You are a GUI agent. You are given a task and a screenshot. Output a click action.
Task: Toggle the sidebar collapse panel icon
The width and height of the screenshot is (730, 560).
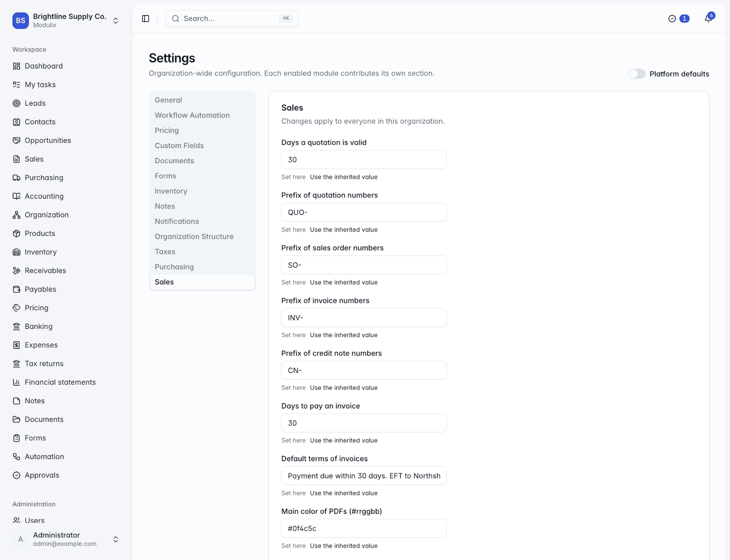click(x=146, y=19)
